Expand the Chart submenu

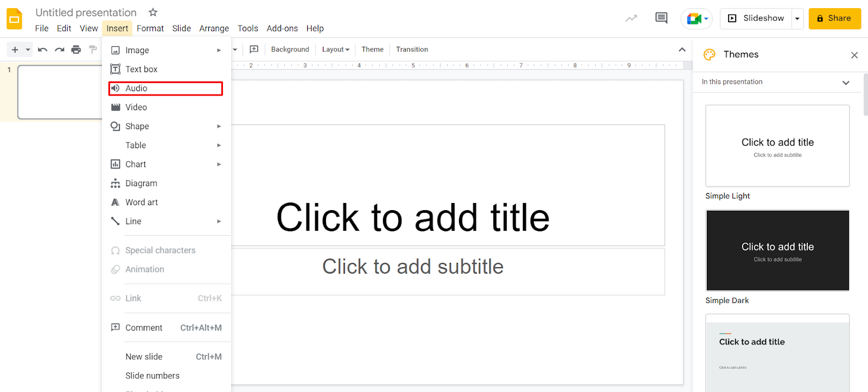tap(167, 164)
